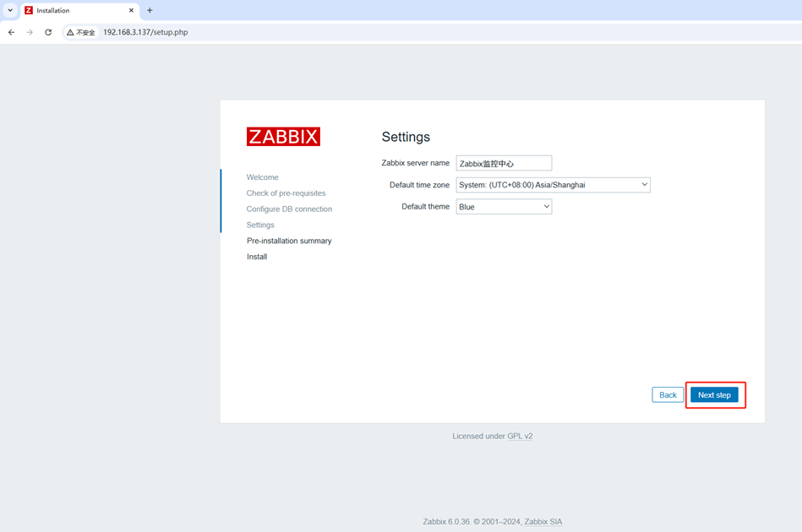Edit the Zabbix server name field

point(504,163)
